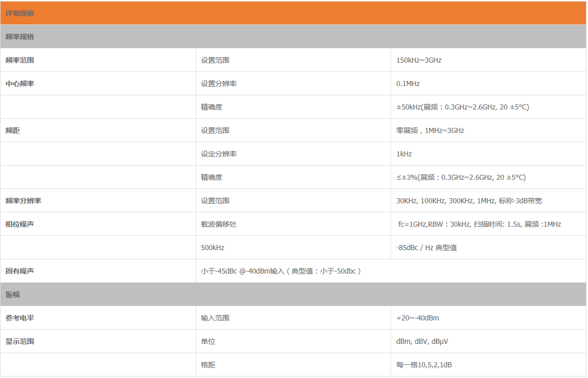The width and height of the screenshot is (588, 378).
Task: Select the 150kHz~3GHz value cell
Action: [x=418, y=60]
